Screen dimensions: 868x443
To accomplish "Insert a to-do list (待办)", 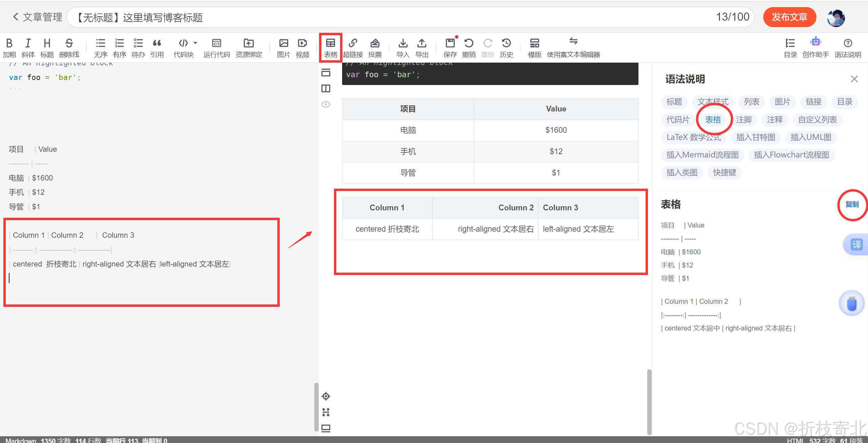I will 138,48.
